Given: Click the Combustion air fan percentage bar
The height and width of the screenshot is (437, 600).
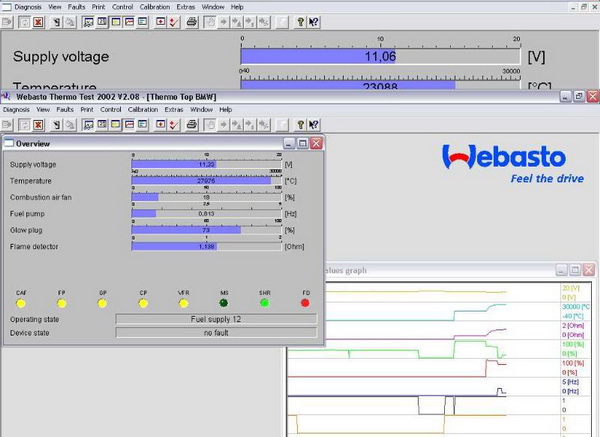Looking at the screenshot, I should 207,197.
